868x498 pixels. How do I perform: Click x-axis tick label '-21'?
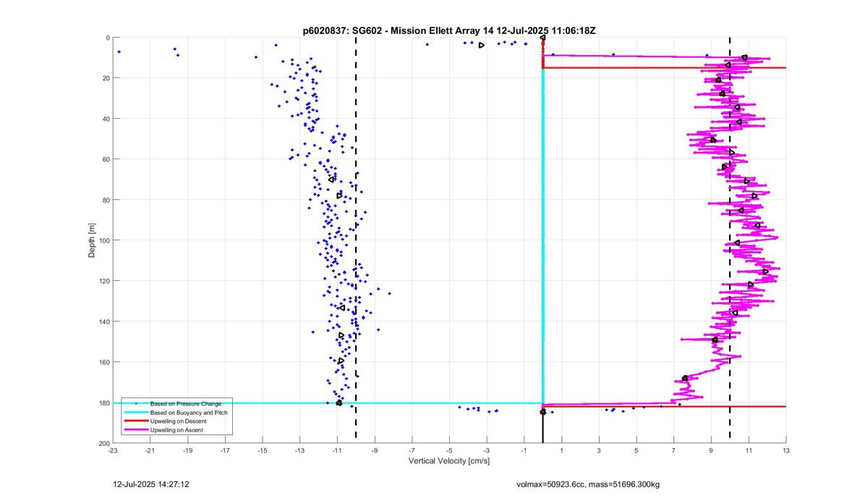(x=150, y=451)
